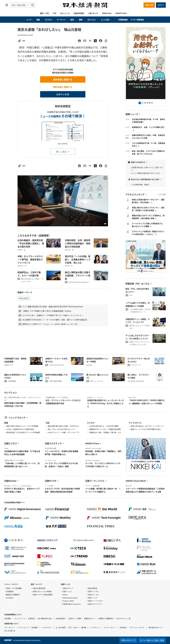Click the note icon above the video
The height and width of the screenshot is (644, 170).
[x=90, y=166]
